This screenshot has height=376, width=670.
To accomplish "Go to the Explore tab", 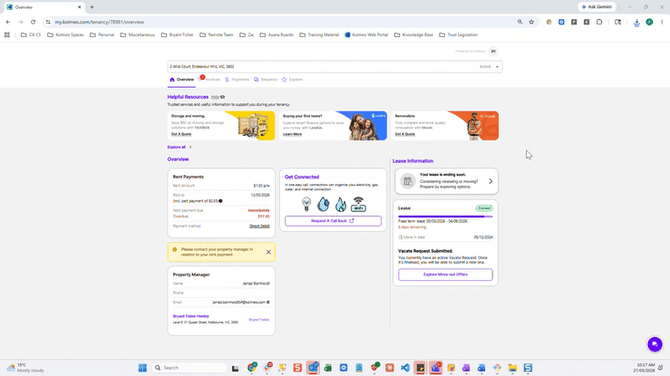I will [x=292, y=79].
